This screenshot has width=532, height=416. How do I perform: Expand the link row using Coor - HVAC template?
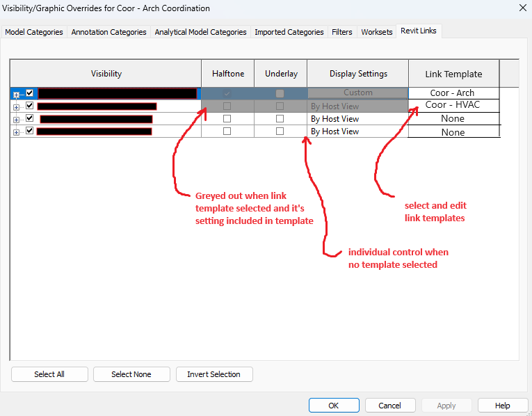(16, 107)
